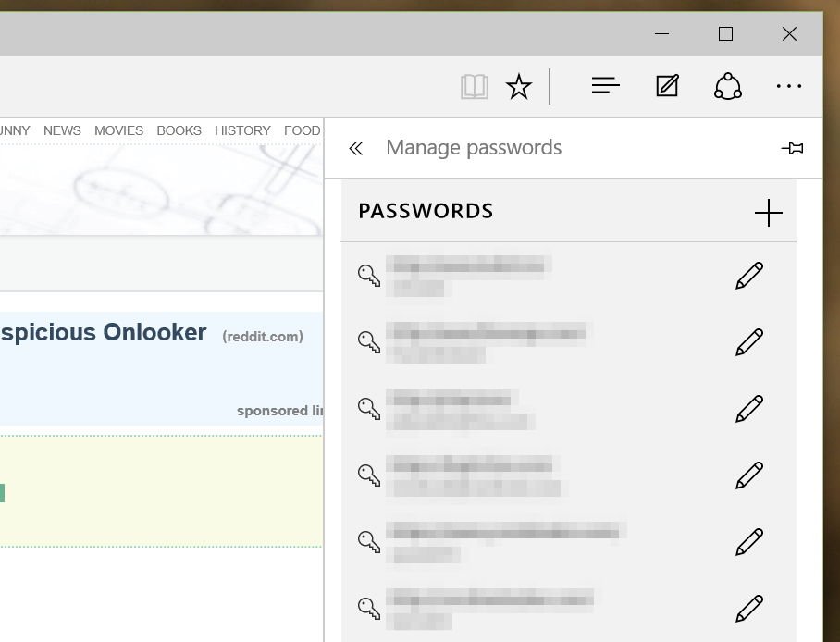The image size is (840, 642).
Task: Open the NEWS tab on Reddit
Action: (x=62, y=130)
